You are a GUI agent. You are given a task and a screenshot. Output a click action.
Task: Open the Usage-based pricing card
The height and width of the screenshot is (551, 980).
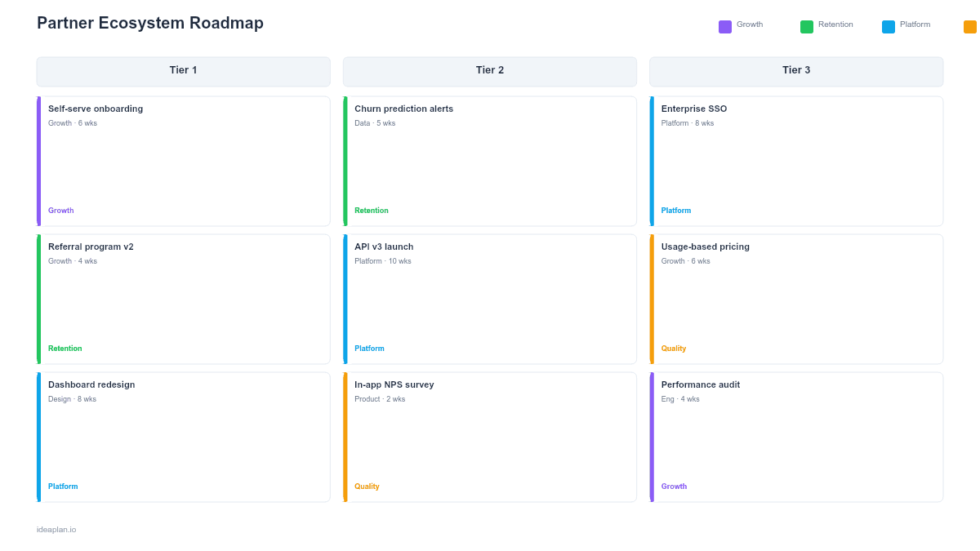796,298
